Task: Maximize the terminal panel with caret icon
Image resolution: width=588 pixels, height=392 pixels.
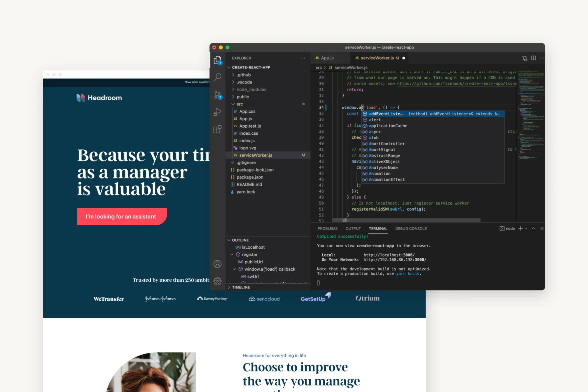Action: pyautogui.click(x=534, y=229)
